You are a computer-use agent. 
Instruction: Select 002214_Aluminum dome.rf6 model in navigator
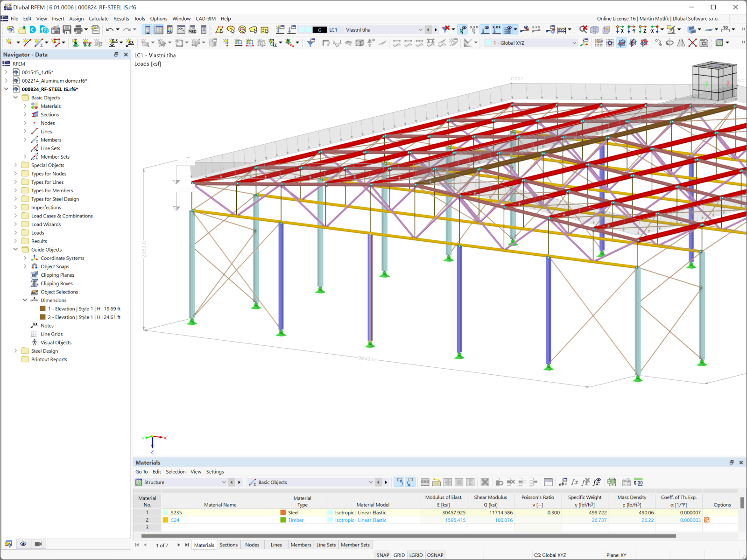[x=54, y=81]
